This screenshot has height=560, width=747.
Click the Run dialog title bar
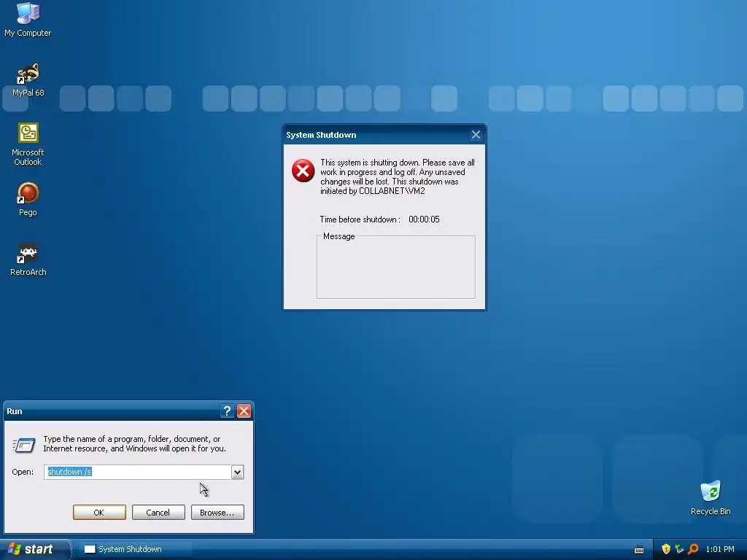click(x=112, y=411)
